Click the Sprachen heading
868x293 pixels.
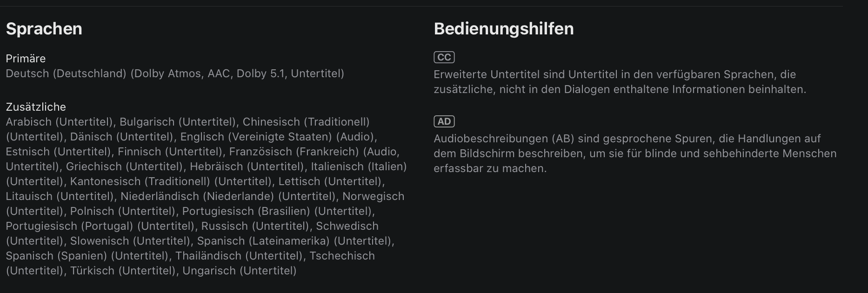(x=44, y=29)
